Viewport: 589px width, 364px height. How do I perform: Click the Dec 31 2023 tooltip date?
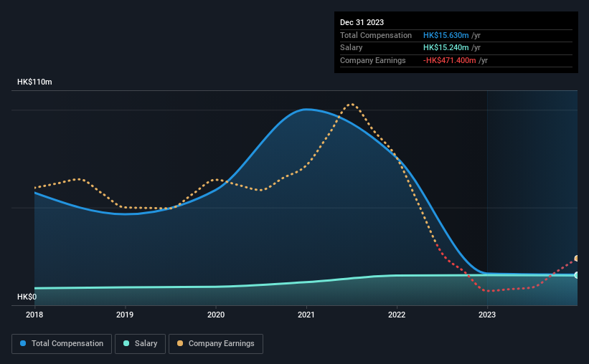(x=362, y=22)
